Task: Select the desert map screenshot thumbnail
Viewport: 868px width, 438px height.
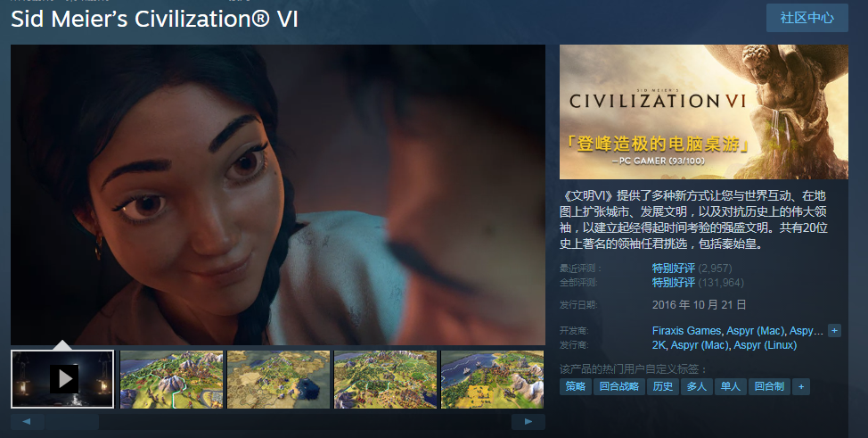Action: point(278,379)
